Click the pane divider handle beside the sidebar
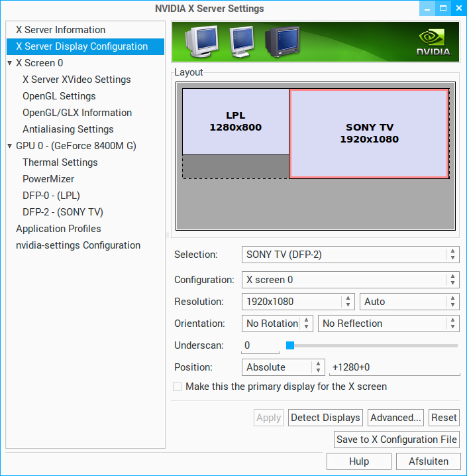The height and width of the screenshot is (476, 467). coord(168,235)
